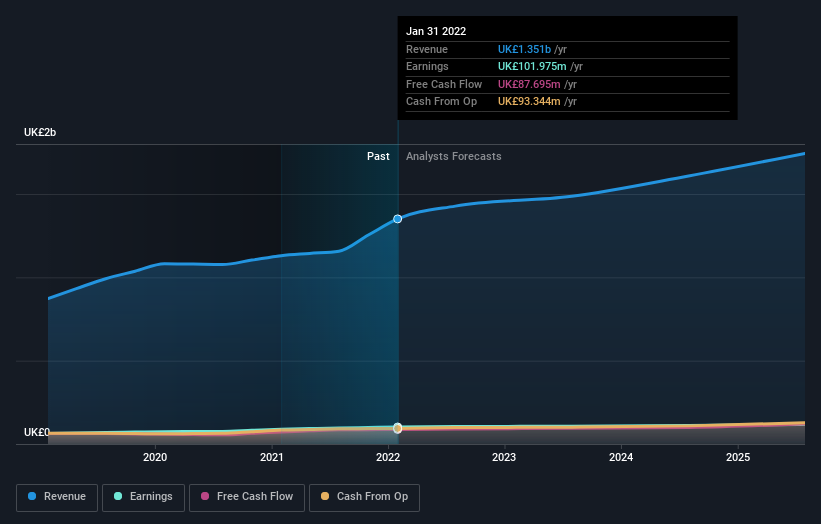Click the 2021 x-axis label
821x524 pixels.
(272, 457)
